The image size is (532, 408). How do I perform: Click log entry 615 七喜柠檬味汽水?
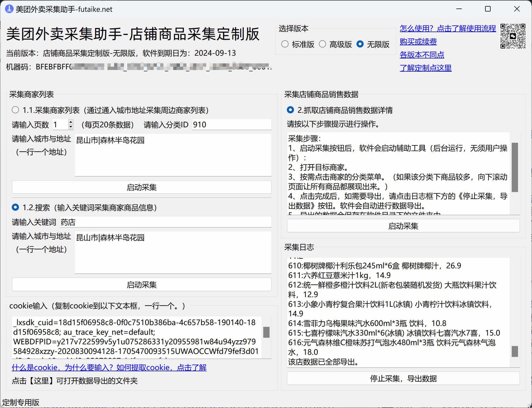click(x=394, y=333)
